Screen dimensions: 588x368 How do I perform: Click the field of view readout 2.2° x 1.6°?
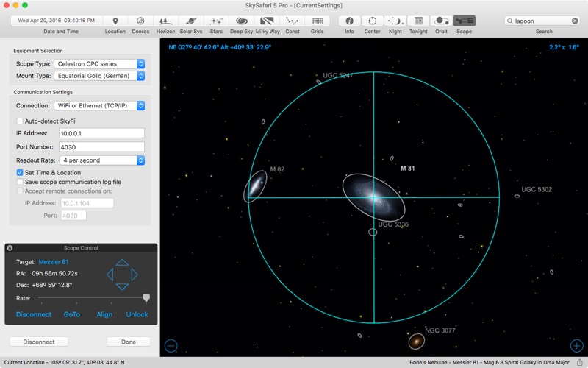coord(564,47)
